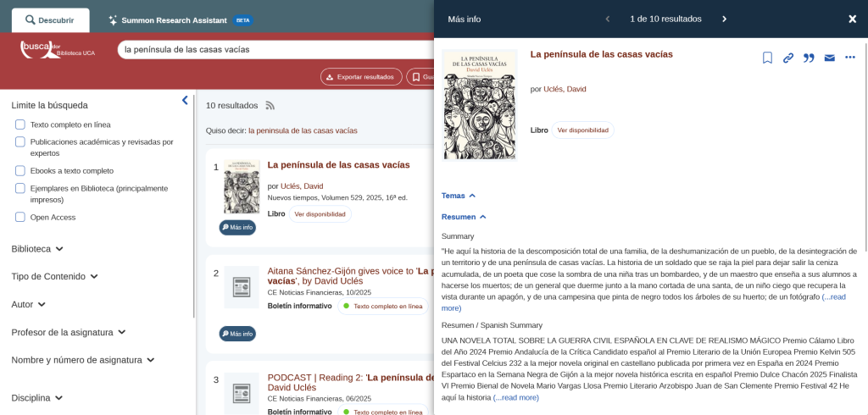
Task: Click the bookmark icon in detail panel
Action: (x=767, y=58)
